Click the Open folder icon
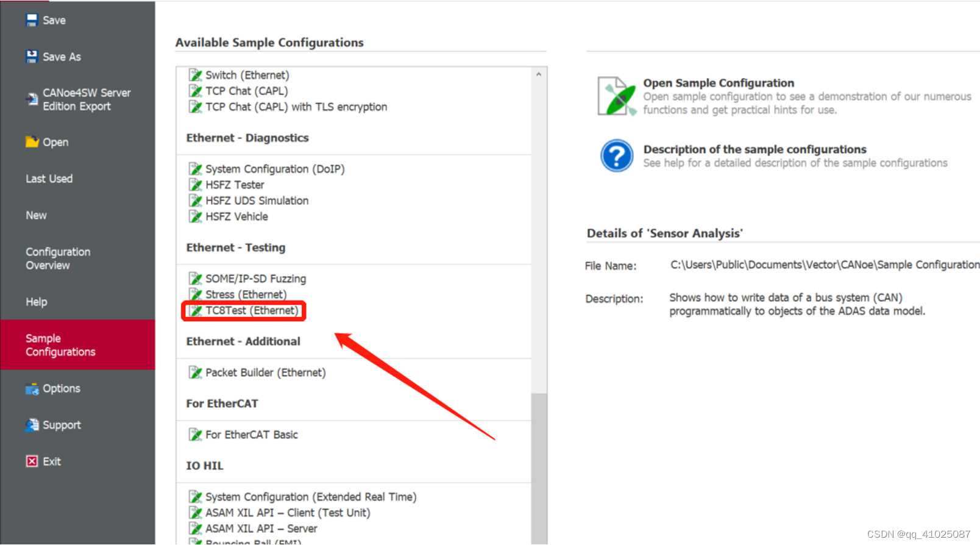This screenshot has height=545, width=980. point(32,142)
